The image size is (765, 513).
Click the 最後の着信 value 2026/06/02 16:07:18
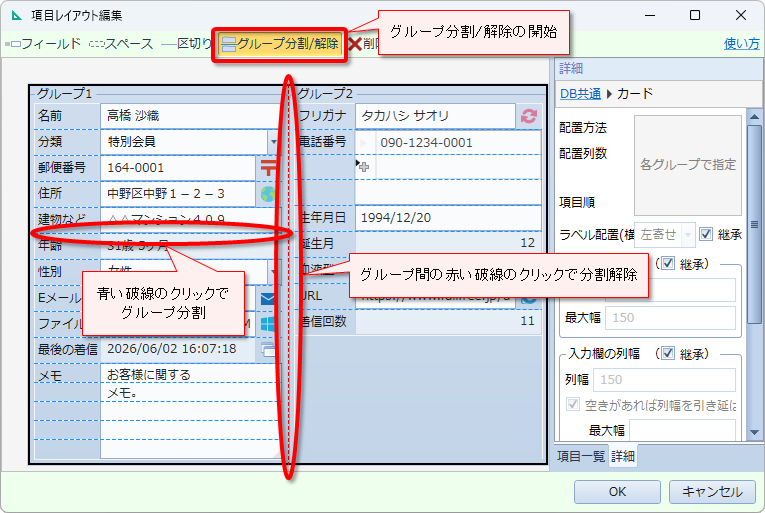[178, 349]
